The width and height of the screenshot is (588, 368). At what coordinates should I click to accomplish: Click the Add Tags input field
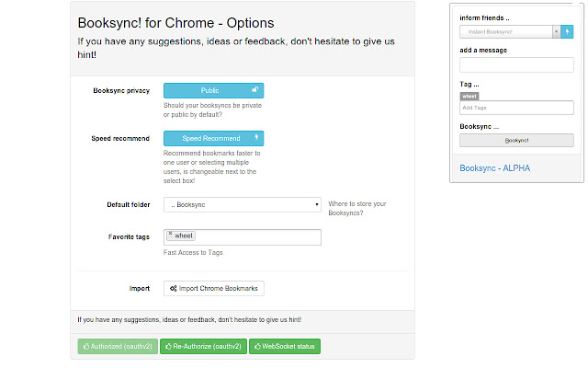click(516, 108)
